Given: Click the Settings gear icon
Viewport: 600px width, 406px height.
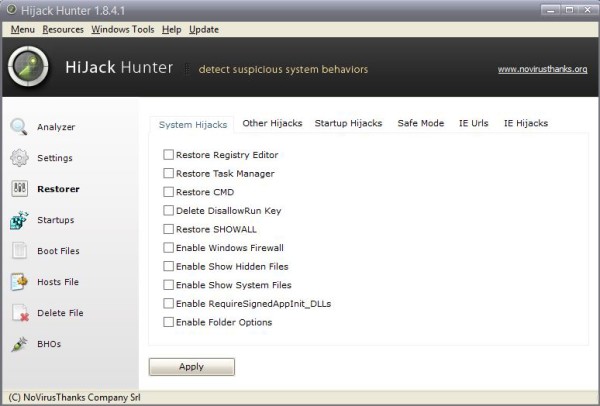Looking at the screenshot, I should click(x=19, y=158).
